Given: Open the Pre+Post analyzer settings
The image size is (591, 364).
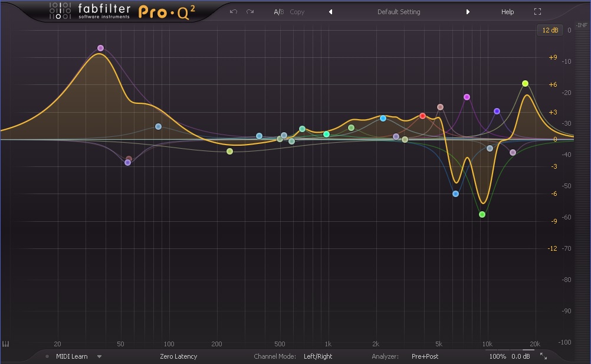Looking at the screenshot, I should point(425,356).
